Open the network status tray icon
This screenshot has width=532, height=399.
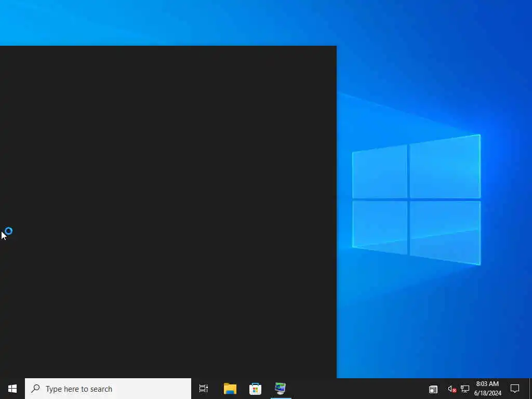465,389
